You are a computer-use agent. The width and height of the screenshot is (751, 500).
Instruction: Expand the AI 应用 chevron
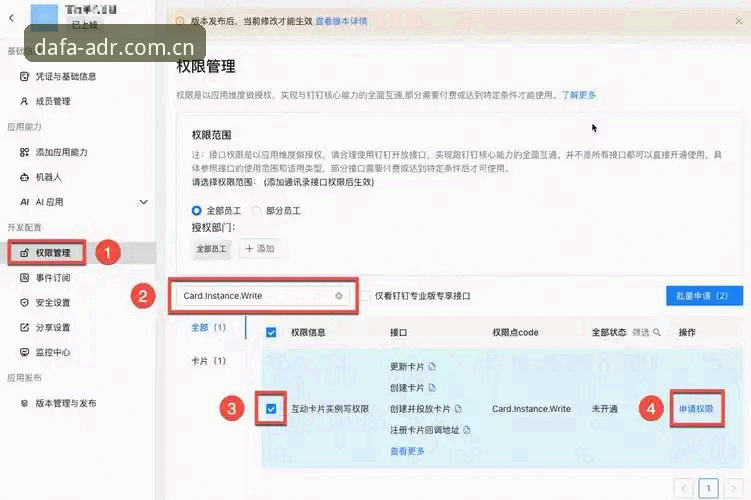(143, 202)
